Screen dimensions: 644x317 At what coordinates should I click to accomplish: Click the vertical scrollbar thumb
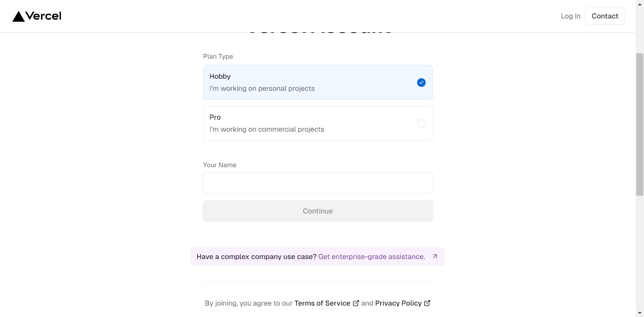[640, 124]
